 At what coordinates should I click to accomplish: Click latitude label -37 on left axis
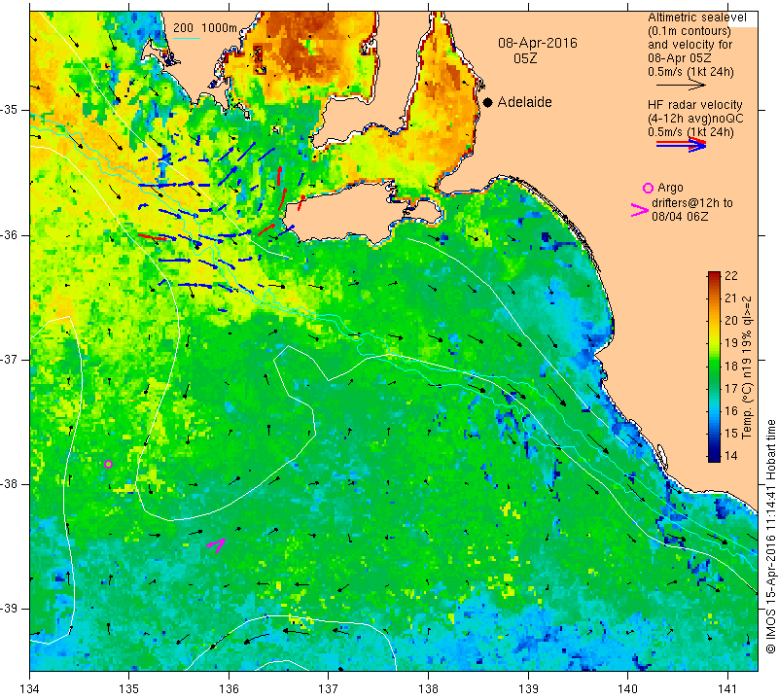[x=12, y=359]
